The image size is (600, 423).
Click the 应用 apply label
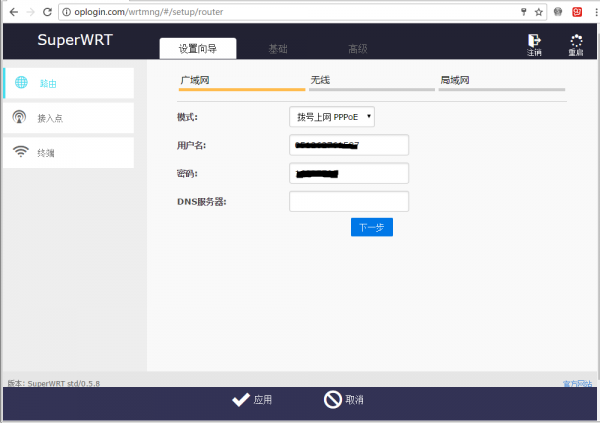pos(262,400)
